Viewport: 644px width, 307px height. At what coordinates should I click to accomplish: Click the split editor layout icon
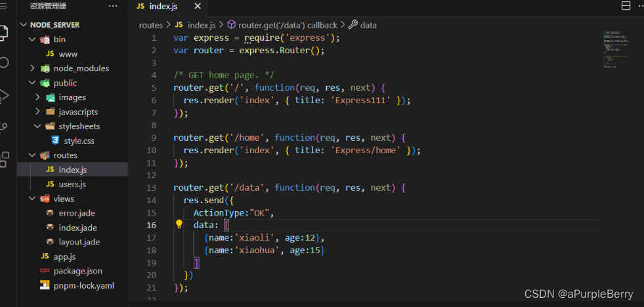626,6
